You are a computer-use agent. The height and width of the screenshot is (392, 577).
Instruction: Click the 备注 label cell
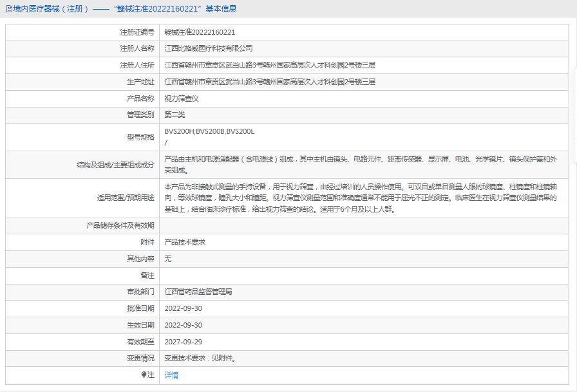82,275
